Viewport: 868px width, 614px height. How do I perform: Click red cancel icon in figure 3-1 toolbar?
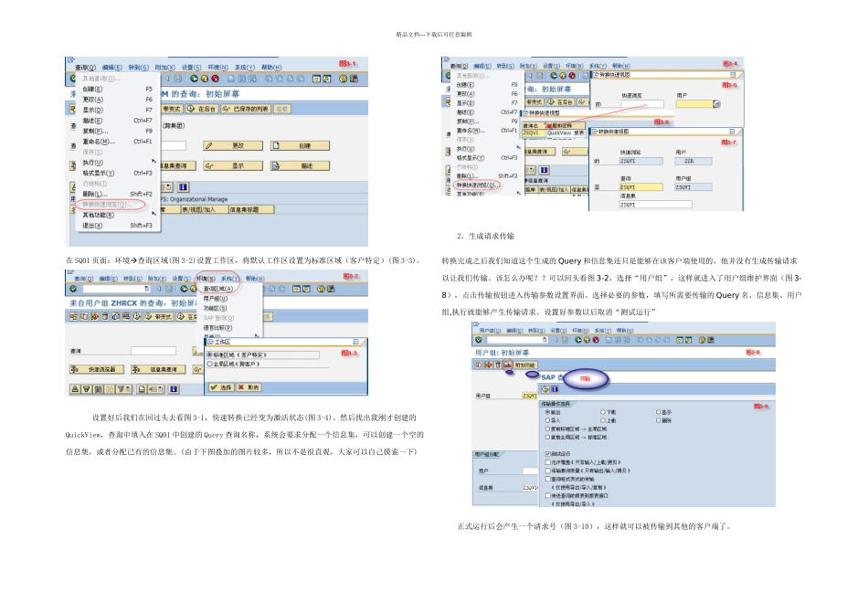click(215, 79)
